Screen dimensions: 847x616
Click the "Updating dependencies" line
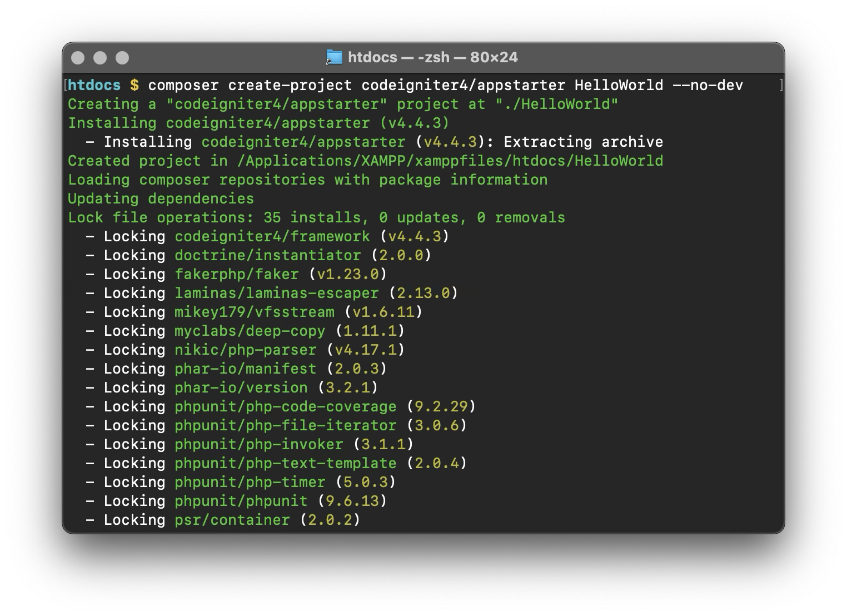pos(161,198)
